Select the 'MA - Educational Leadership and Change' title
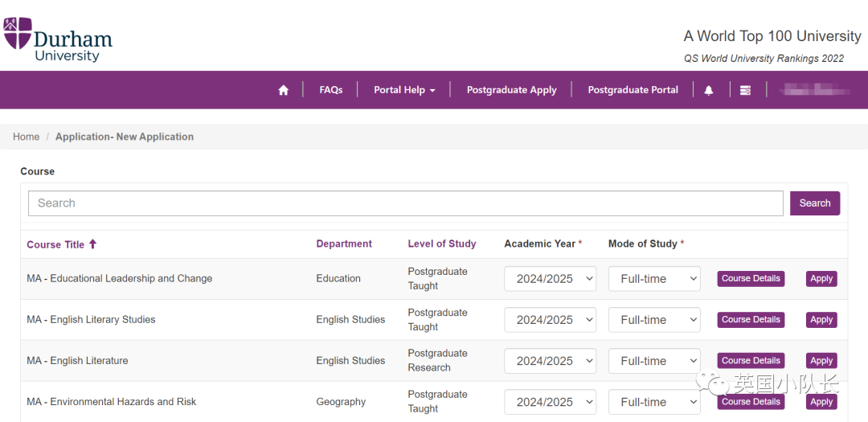The image size is (868, 422). tap(120, 279)
